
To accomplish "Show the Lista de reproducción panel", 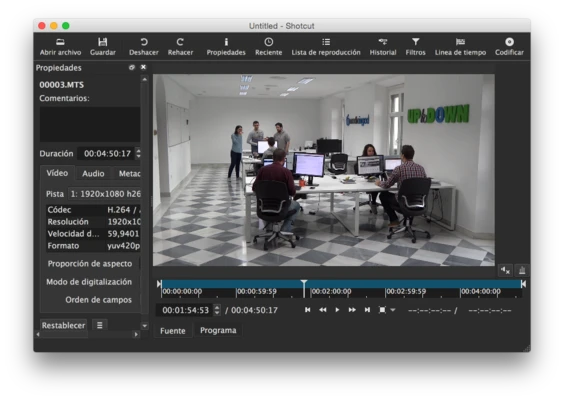I will 326,47.
